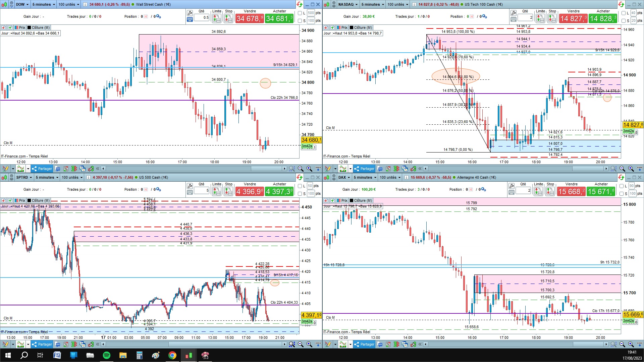Click Partager share button on DOW chart
644x362 pixels.
click(x=42, y=169)
